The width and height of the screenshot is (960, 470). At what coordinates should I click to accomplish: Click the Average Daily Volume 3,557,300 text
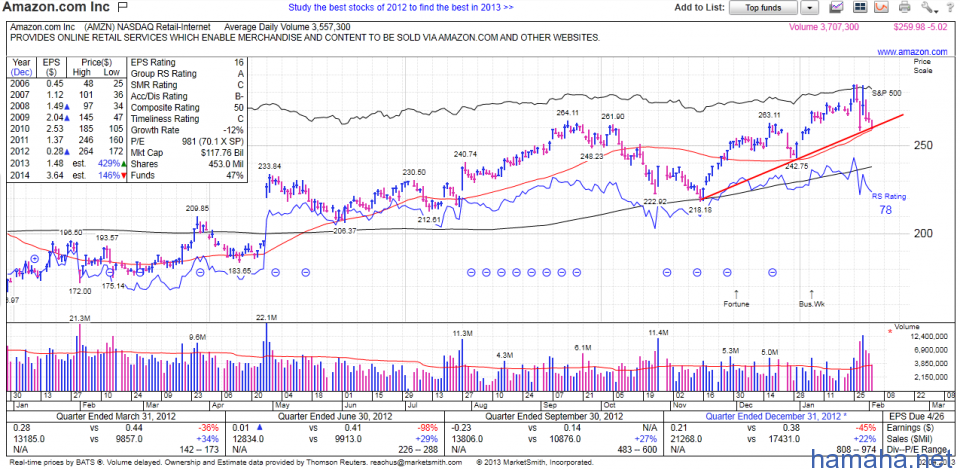pos(287,28)
